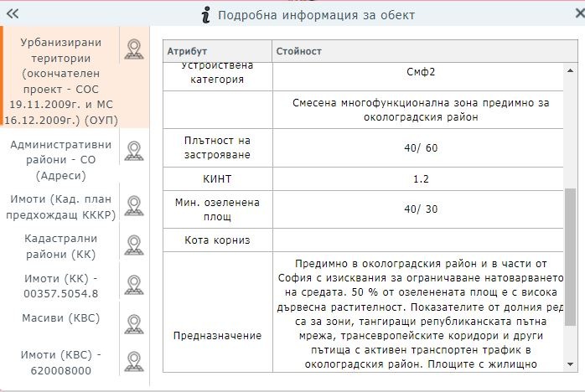Click map pin beside Административни райони
The image size is (585, 392).
[x=133, y=152]
